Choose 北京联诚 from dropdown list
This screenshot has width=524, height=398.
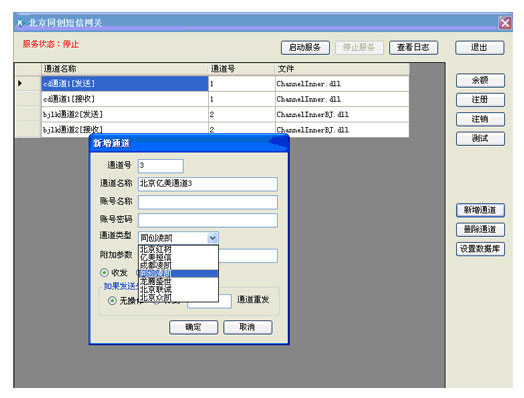(178, 289)
